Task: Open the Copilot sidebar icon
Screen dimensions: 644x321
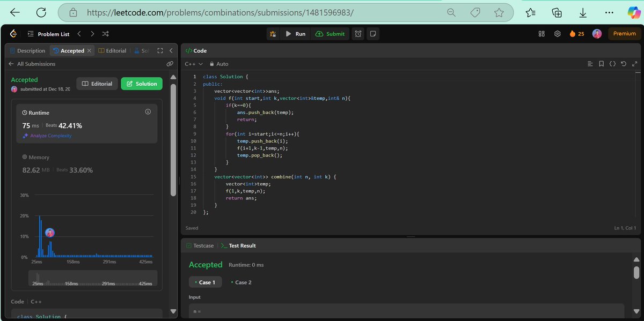Action: point(634,12)
